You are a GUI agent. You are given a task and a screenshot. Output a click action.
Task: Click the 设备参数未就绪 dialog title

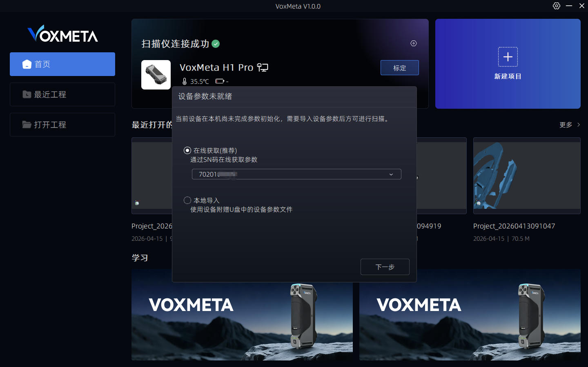tap(205, 96)
